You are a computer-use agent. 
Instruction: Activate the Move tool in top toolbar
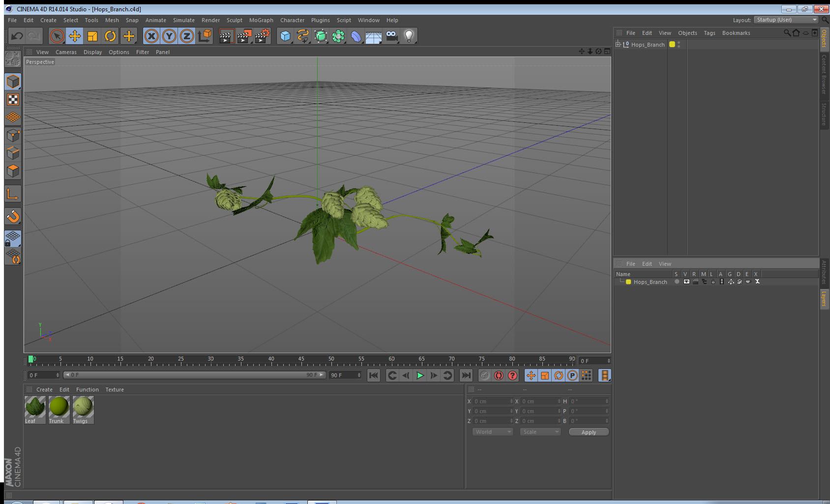[x=75, y=36]
